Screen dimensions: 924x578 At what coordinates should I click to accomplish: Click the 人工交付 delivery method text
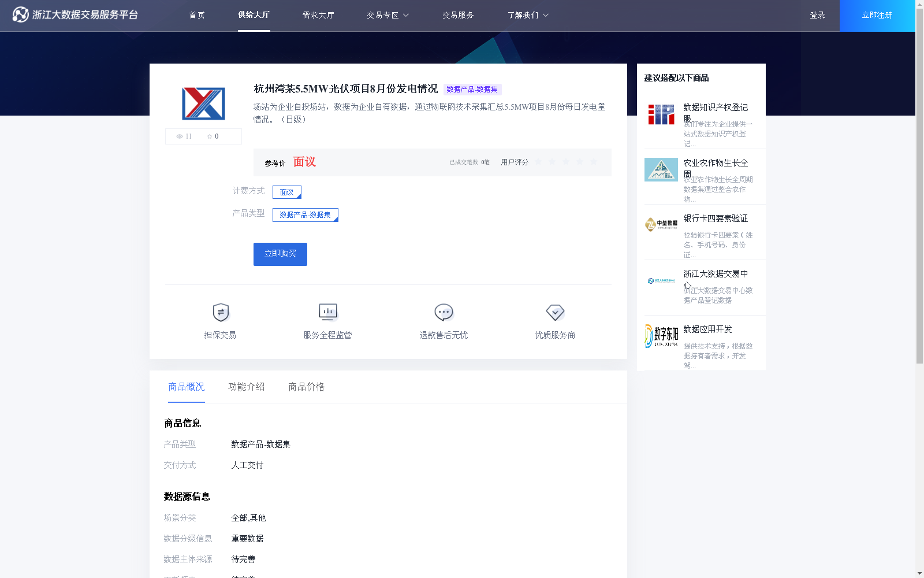pos(247,465)
